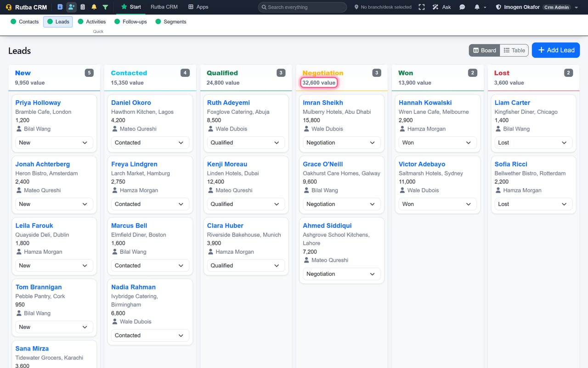This screenshot has height=368, width=588.
Task: Click the Negotiation column 32,600 value text
Action: (x=319, y=83)
